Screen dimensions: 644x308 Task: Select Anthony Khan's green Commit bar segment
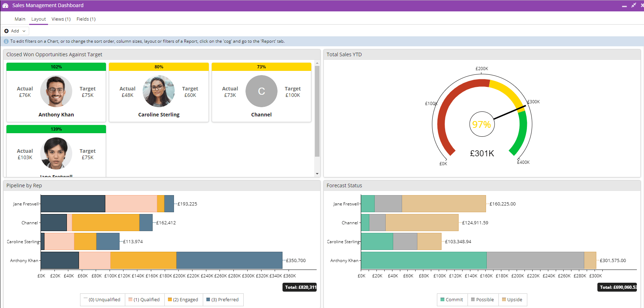point(423,260)
